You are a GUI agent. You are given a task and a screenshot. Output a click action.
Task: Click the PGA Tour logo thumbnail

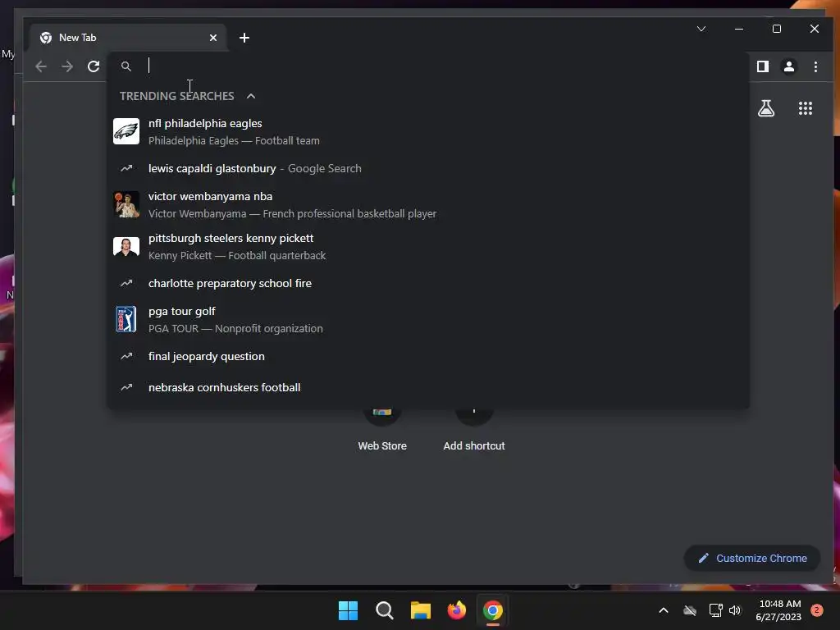[126, 319]
